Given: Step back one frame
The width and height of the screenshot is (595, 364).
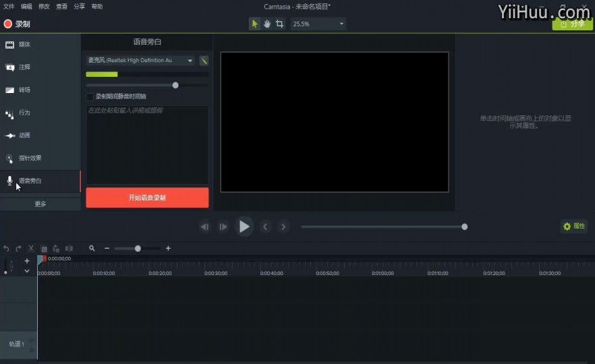Looking at the screenshot, I should coord(204,226).
